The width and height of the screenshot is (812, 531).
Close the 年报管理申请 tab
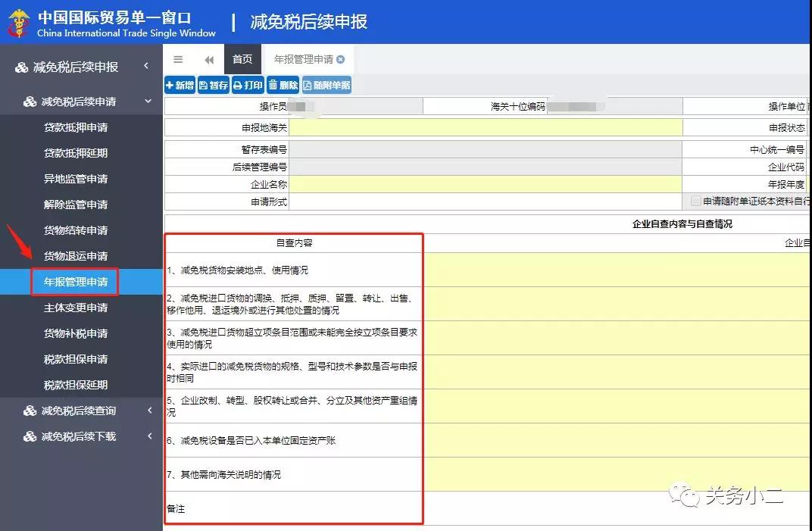pyautogui.click(x=341, y=60)
